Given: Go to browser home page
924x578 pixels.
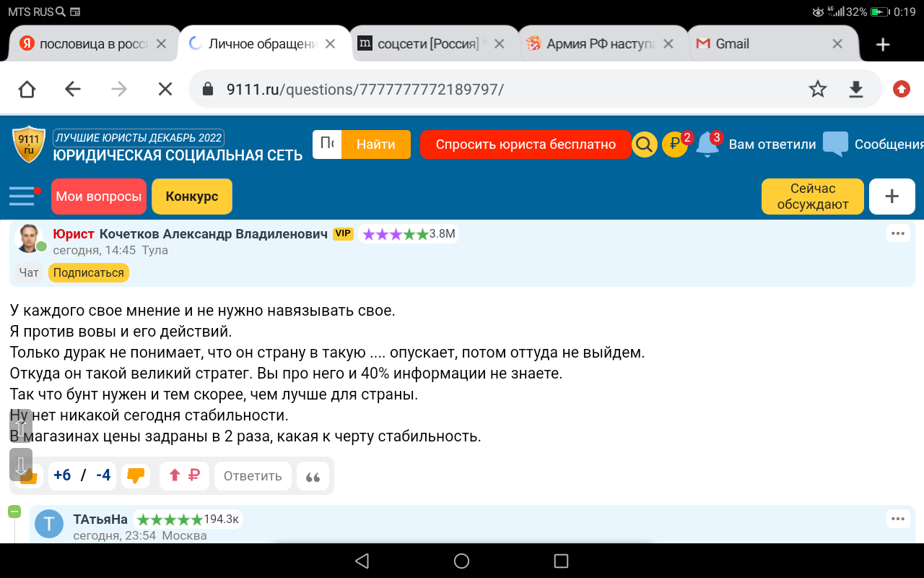Looking at the screenshot, I should click(27, 89).
